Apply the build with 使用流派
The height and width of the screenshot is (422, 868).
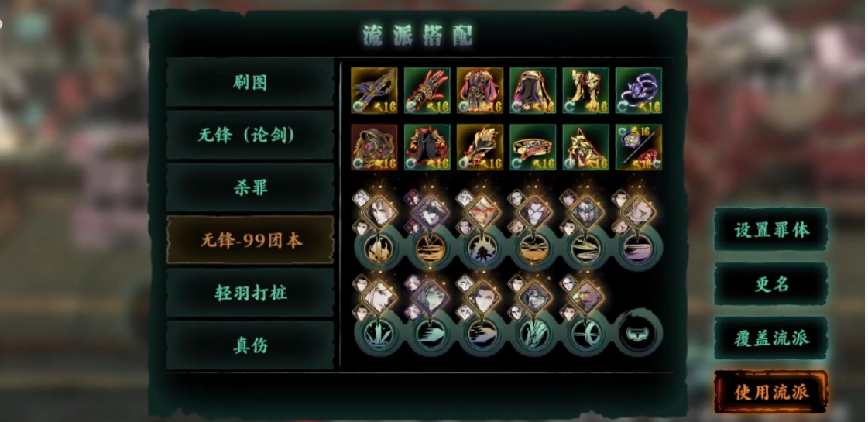771,392
